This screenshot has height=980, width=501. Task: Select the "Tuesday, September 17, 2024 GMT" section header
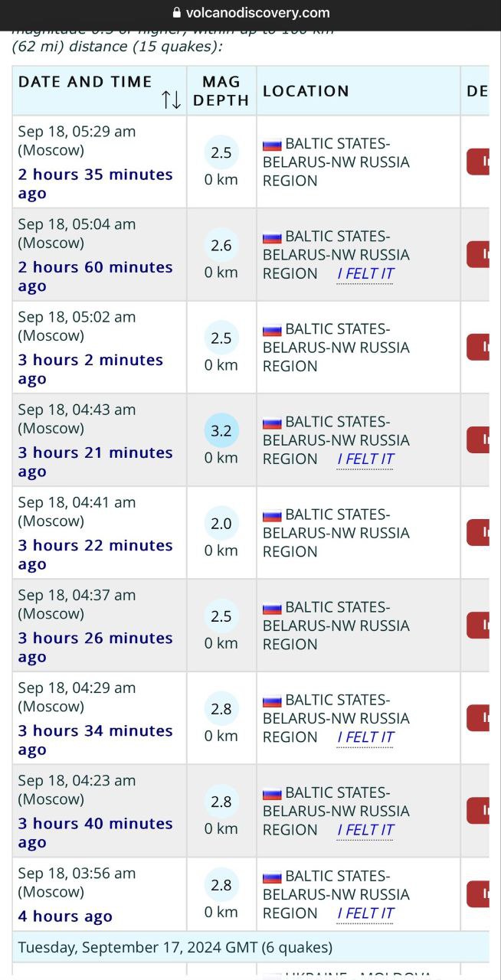(175, 947)
